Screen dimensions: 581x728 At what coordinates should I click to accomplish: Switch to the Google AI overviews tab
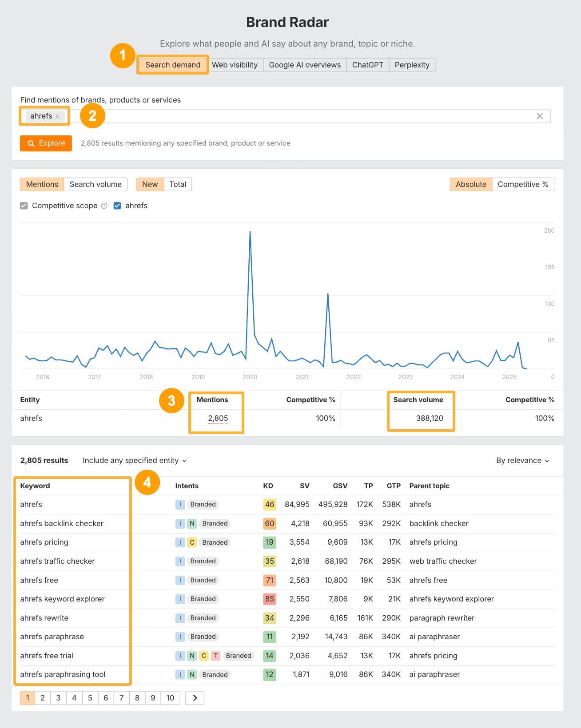tap(305, 65)
